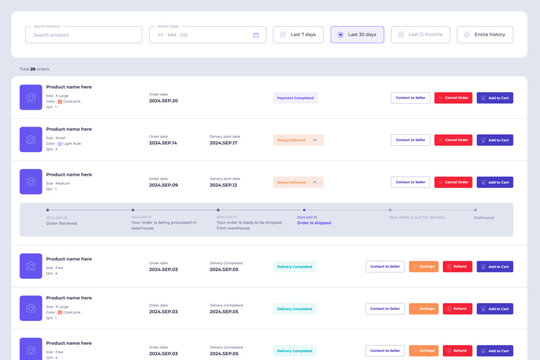Click the Order is shipped timeline dot
Screen dimensions: 540x360
click(304, 210)
